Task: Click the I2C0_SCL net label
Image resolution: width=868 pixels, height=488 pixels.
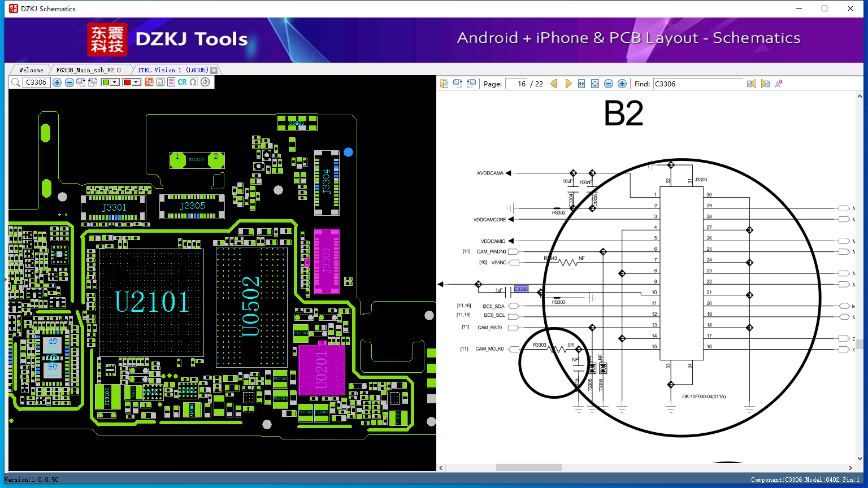Action: (494, 316)
